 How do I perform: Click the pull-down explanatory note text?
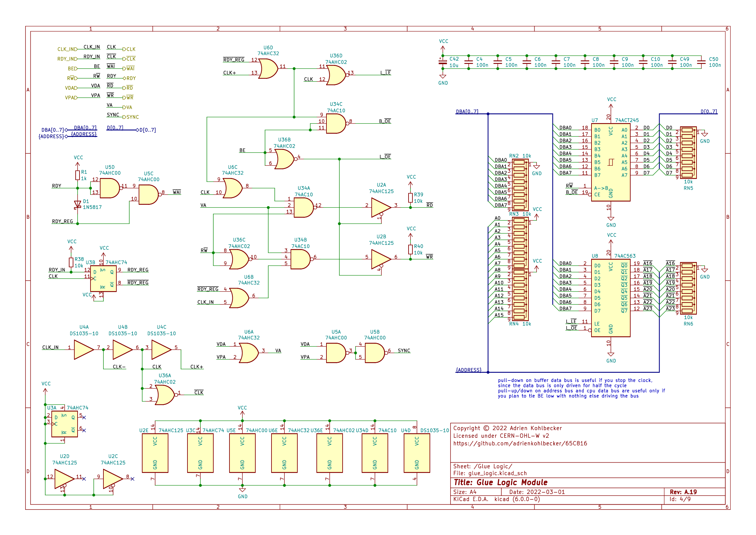582,388
